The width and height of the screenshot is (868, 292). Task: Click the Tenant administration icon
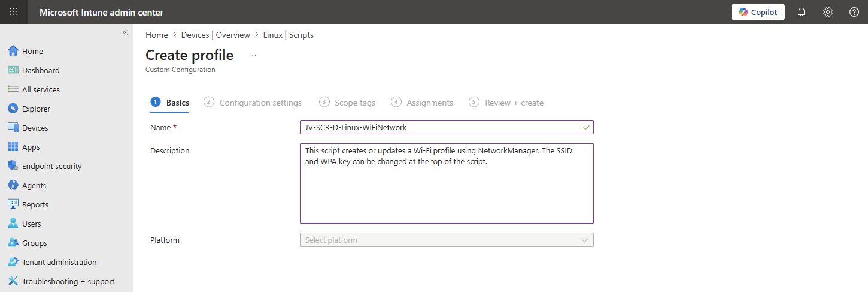tap(13, 262)
